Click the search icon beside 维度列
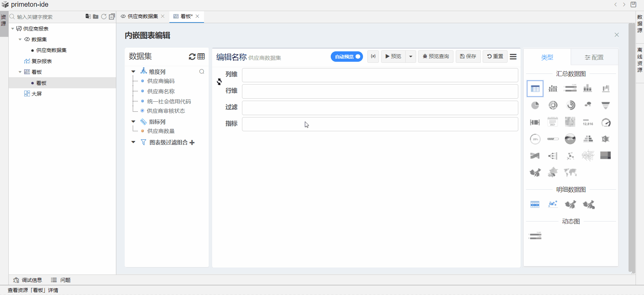The image size is (644, 295). click(202, 71)
